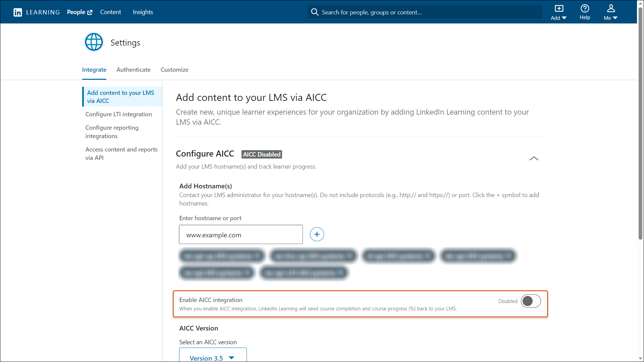Click the plus icon to add hostname
Image resolution: width=644 pixels, height=362 pixels.
pyautogui.click(x=317, y=234)
